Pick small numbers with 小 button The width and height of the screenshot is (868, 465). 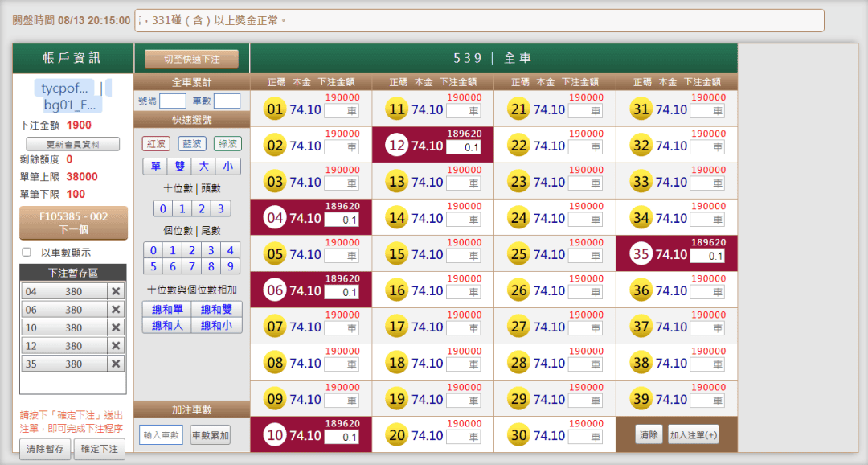point(228,167)
